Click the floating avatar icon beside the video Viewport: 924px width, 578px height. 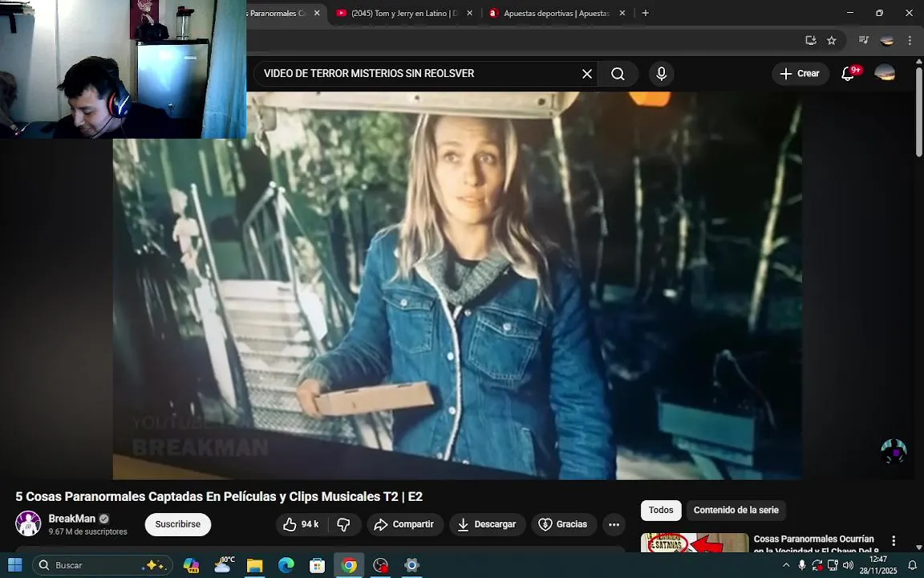[x=894, y=451]
